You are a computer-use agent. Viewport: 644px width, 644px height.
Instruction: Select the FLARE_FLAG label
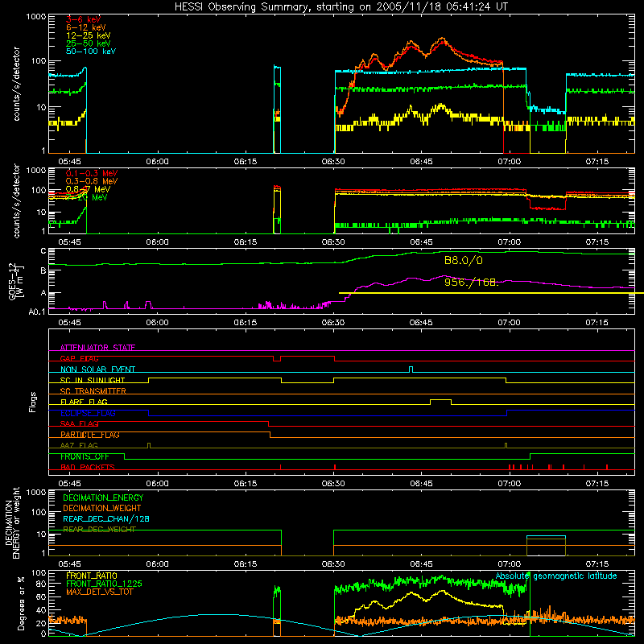[84, 402]
